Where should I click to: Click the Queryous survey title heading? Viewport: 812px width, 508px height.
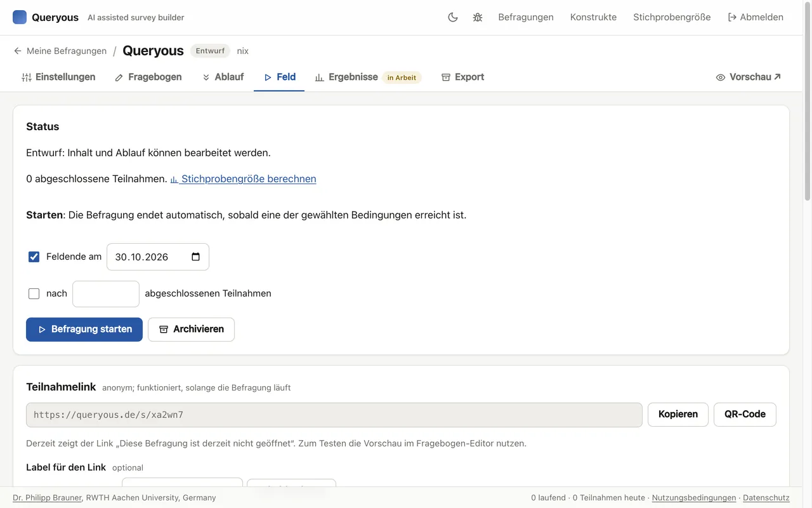153,51
